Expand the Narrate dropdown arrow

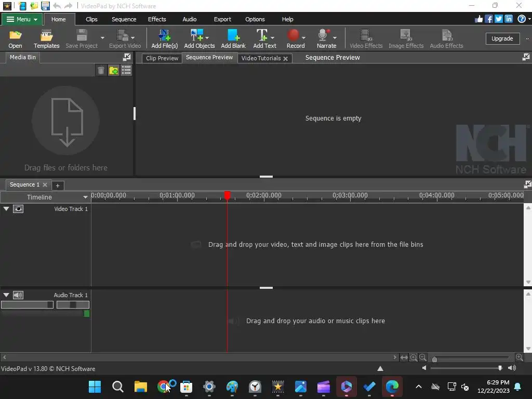pyautogui.click(x=335, y=37)
